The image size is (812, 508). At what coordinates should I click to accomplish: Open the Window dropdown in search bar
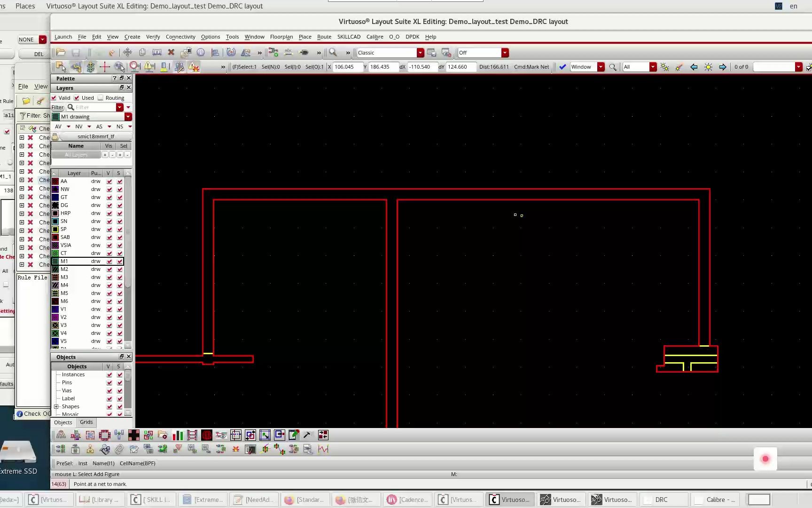pyautogui.click(x=601, y=67)
